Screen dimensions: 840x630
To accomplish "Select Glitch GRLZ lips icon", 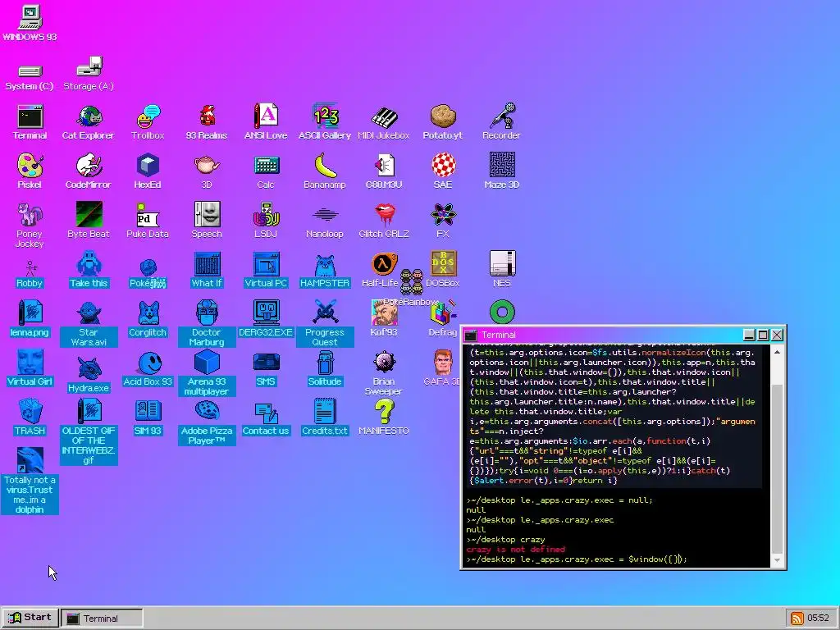I will tap(384, 220).
